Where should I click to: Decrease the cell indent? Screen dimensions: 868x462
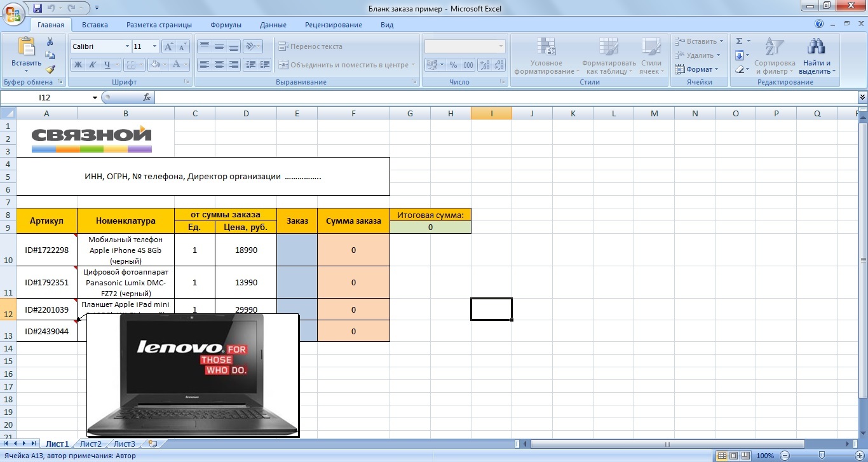[x=250, y=65]
